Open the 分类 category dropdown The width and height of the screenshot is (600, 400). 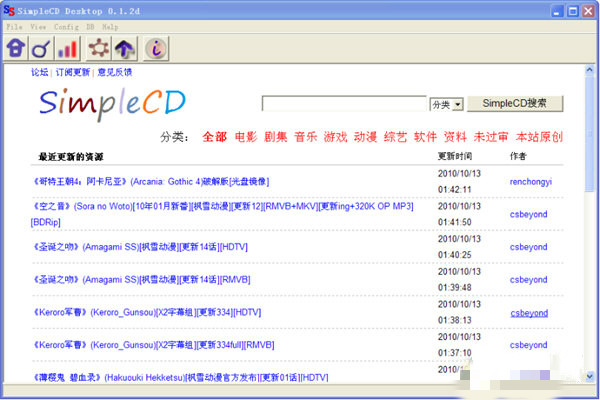[446, 104]
